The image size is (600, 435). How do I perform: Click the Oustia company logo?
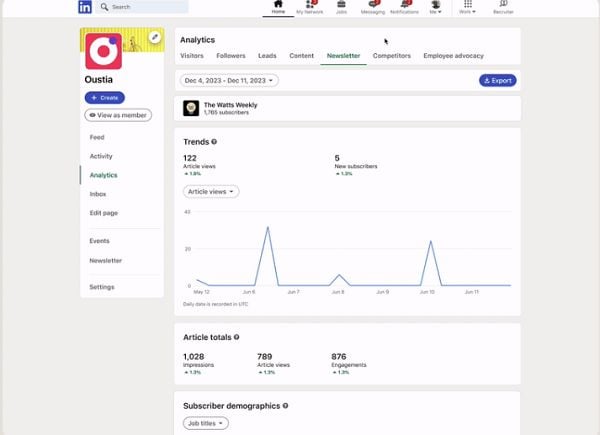(104, 51)
